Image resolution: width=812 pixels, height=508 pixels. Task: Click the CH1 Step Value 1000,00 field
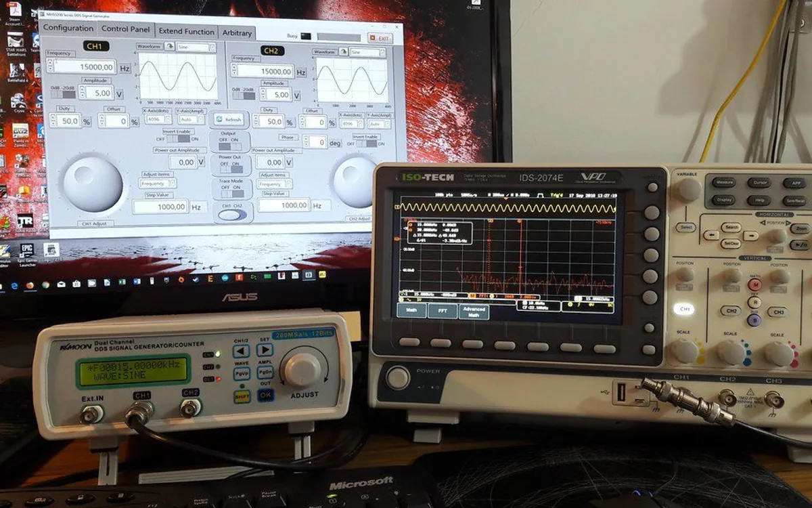pyautogui.click(x=160, y=207)
